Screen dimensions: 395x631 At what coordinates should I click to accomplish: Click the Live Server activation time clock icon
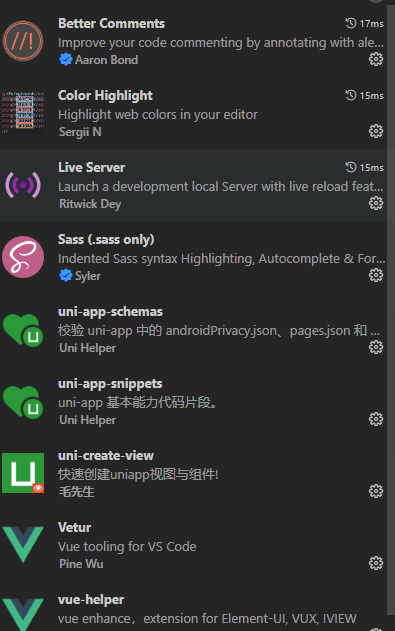351,167
